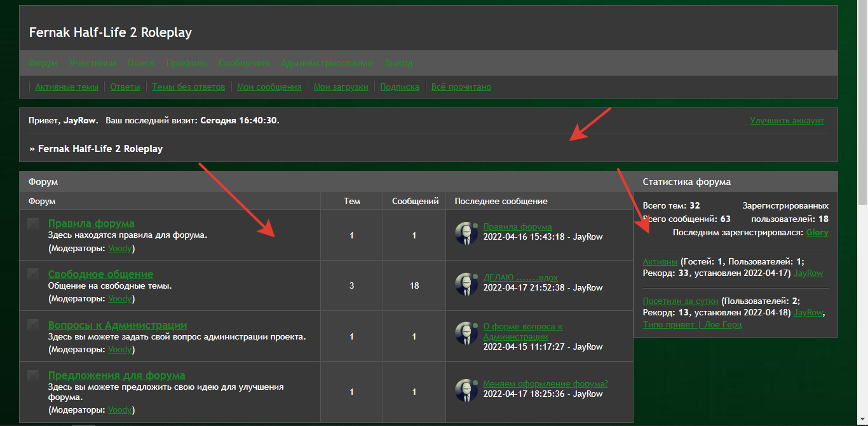Image resolution: width=868 pixels, height=426 pixels.
Task: Click the forum status icon beside Правила форума
Action: point(33,224)
